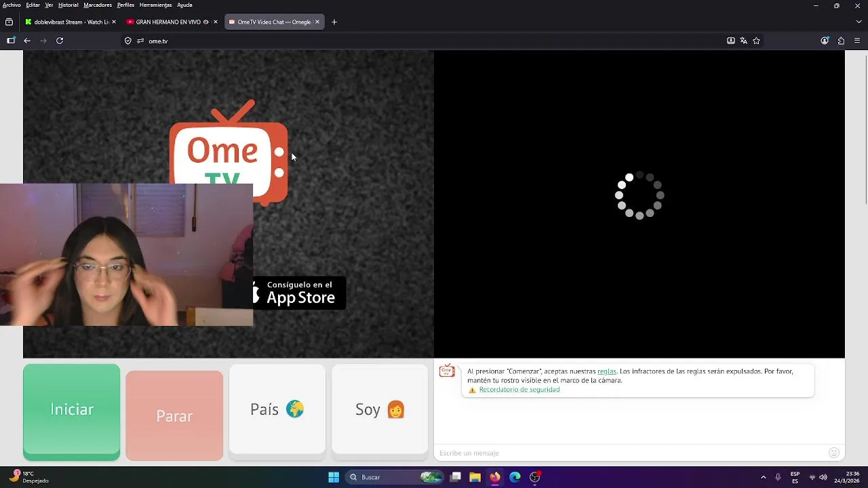The height and width of the screenshot is (488, 868).
Task: Open File Explorer from the taskbar
Action: [x=475, y=477]
